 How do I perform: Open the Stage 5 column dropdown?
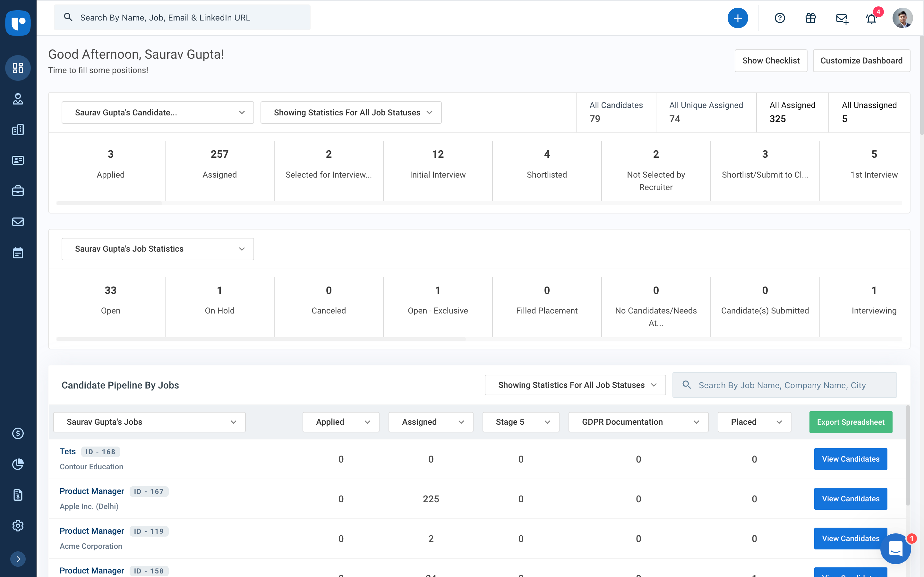point(520,422)
